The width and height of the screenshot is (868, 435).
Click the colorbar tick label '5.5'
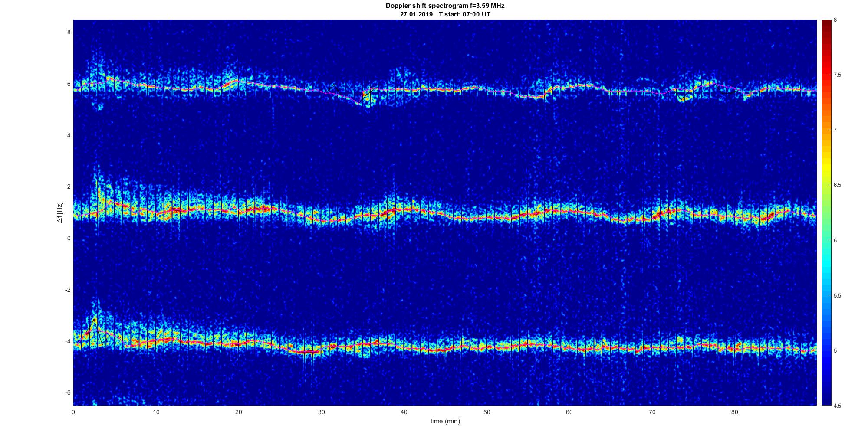838,295
